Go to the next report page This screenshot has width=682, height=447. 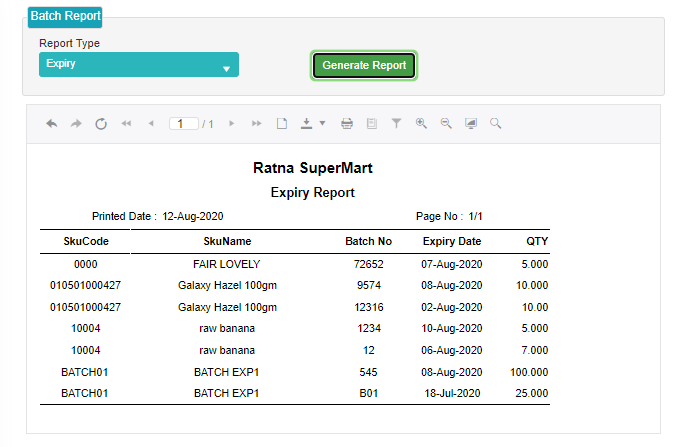point(231,123)
